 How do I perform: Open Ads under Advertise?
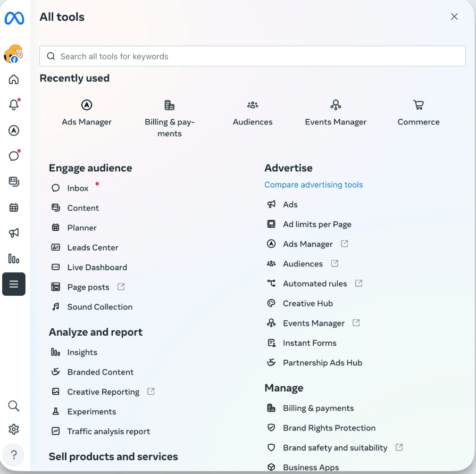point(282,204)
